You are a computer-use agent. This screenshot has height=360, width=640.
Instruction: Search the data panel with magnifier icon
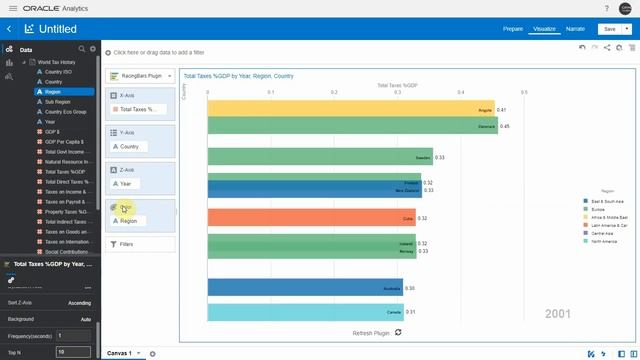(82, 49)
